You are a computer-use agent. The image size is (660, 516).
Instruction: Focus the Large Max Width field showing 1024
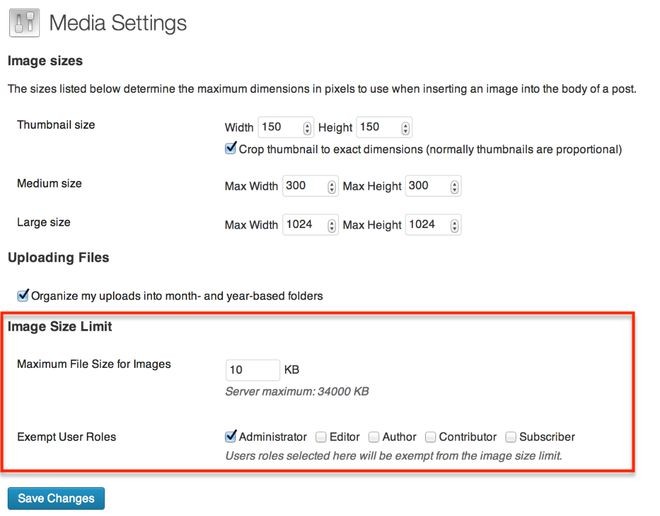pos(310,225)
